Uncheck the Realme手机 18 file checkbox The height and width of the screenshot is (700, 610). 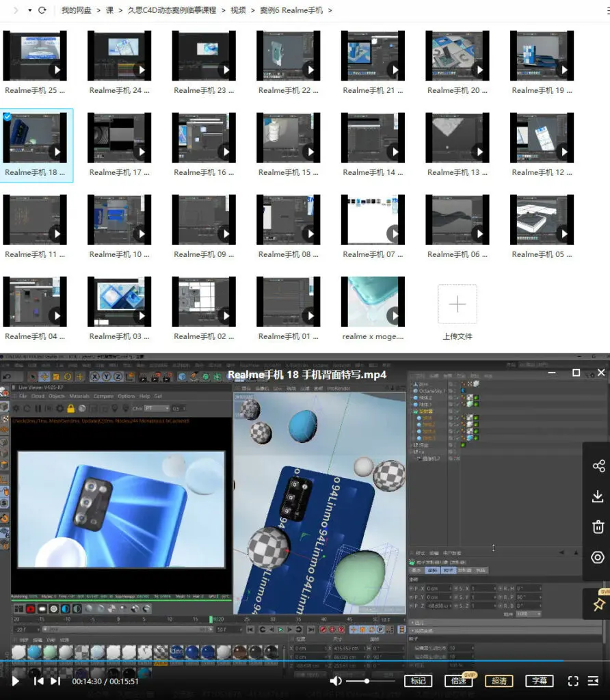pyautogui.click(x=8, y=117)
